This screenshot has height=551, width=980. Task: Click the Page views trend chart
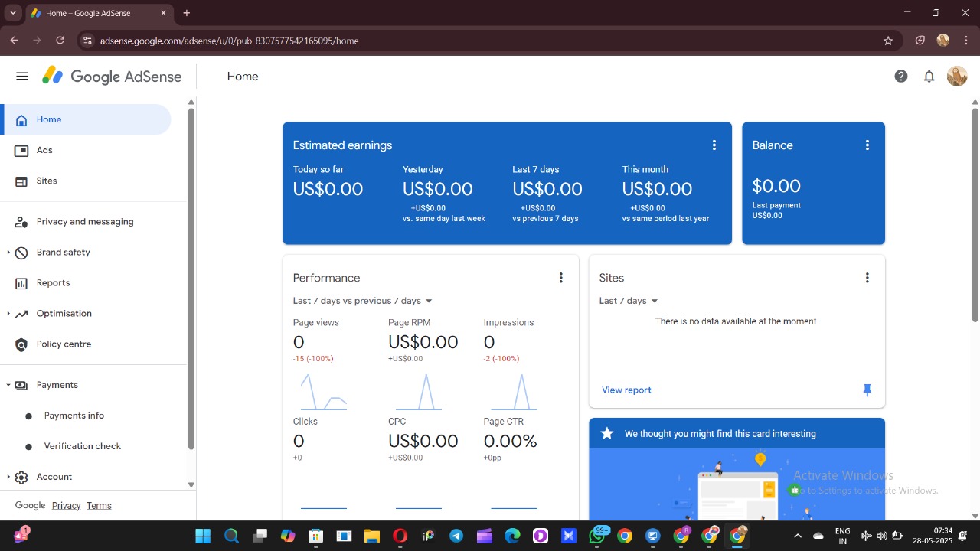pyautogui.click(x=324, y=392)
